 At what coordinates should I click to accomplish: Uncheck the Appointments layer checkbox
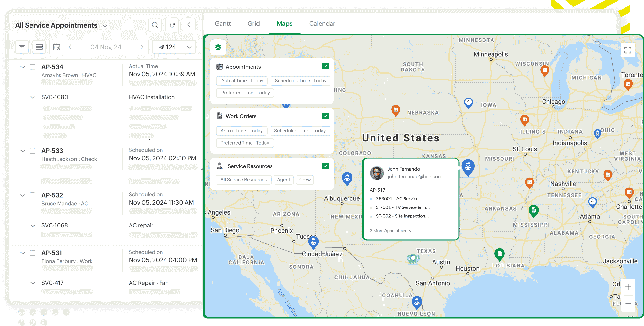click(325, 66)
